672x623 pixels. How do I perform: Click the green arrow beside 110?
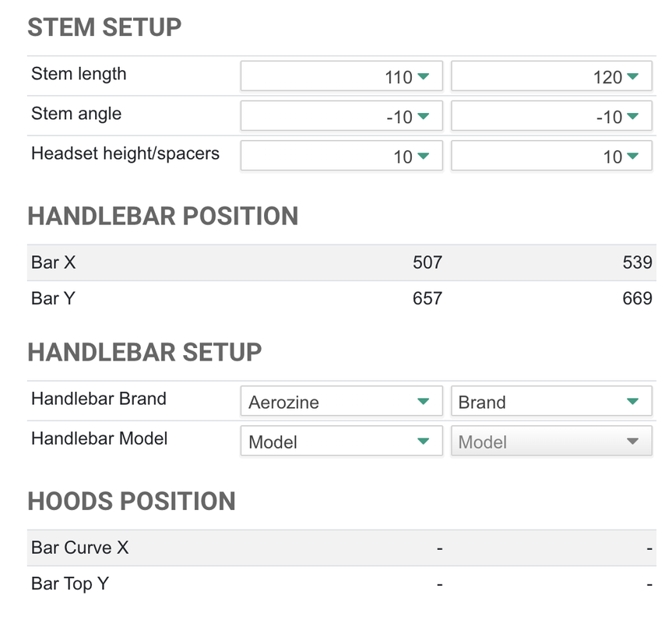(423, 76)
